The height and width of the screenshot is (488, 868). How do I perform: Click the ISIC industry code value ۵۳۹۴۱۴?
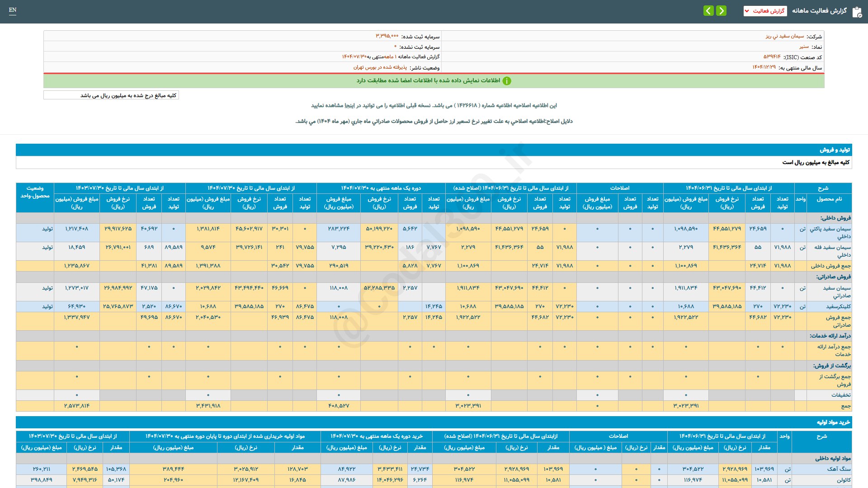tap(772, 57)
